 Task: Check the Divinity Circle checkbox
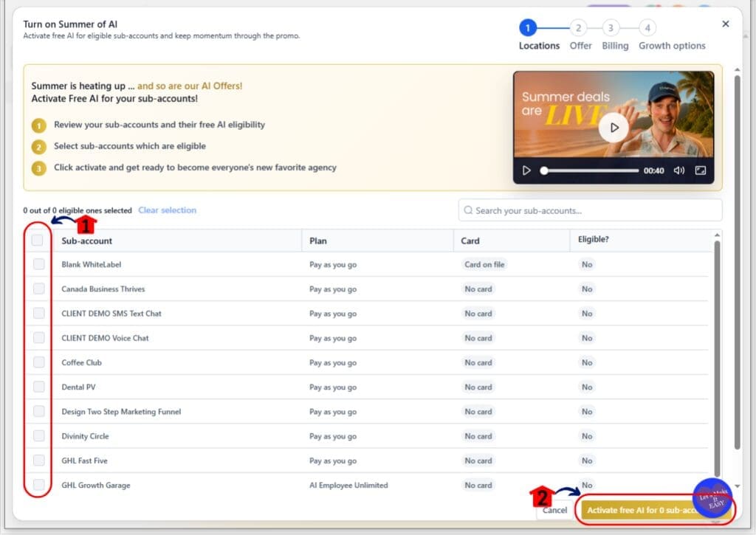(38, 436)
